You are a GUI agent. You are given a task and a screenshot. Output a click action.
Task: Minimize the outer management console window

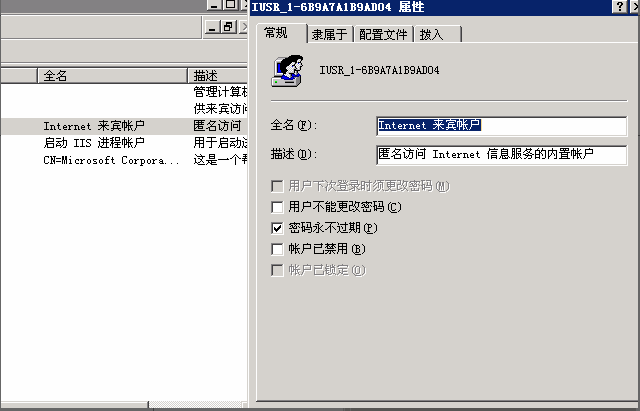pos(214,4)
